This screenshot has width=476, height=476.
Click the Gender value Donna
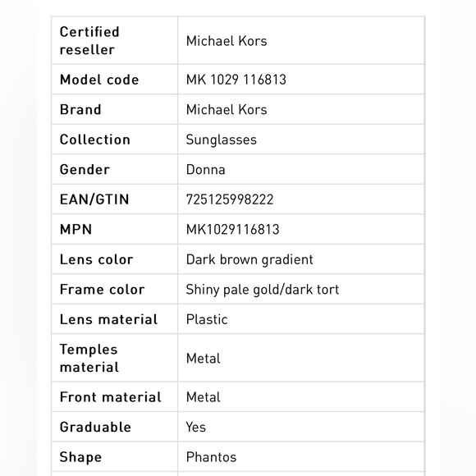(205, 169)
